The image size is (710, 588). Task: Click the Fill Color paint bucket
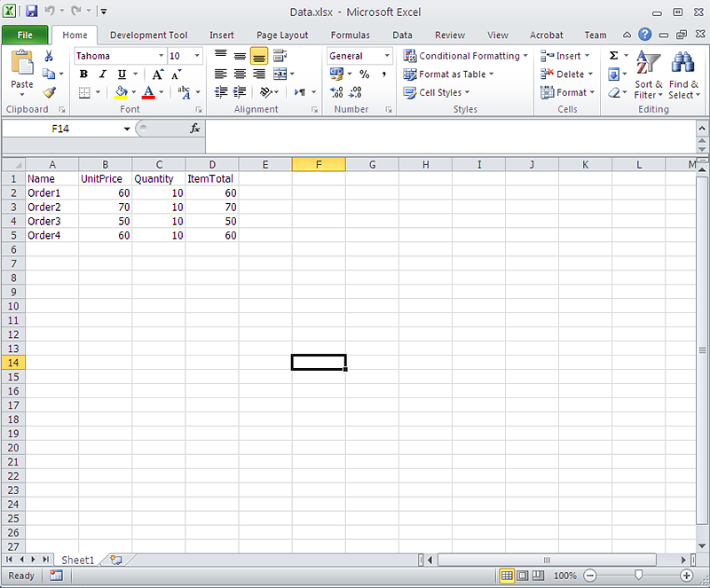[121, 92]
